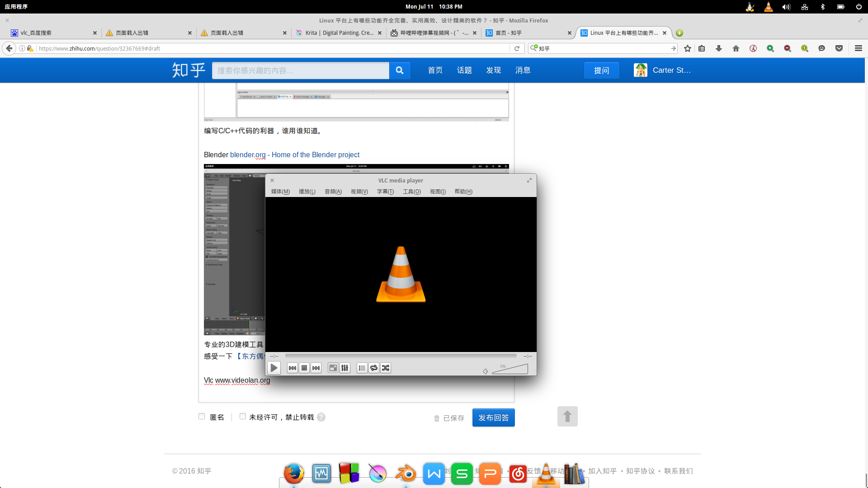Show bookmarks list icon
This screenshot has height=488, width=868.
point(702,48)
